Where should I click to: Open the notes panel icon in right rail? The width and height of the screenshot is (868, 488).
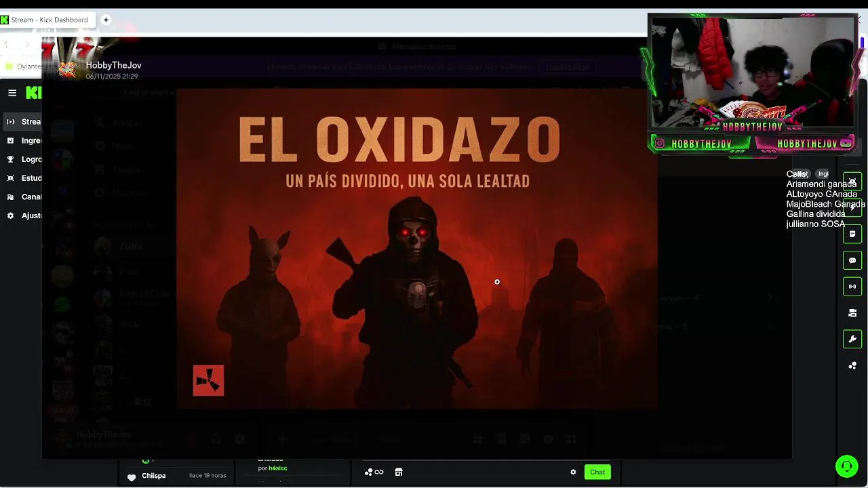tap(852, 234)
